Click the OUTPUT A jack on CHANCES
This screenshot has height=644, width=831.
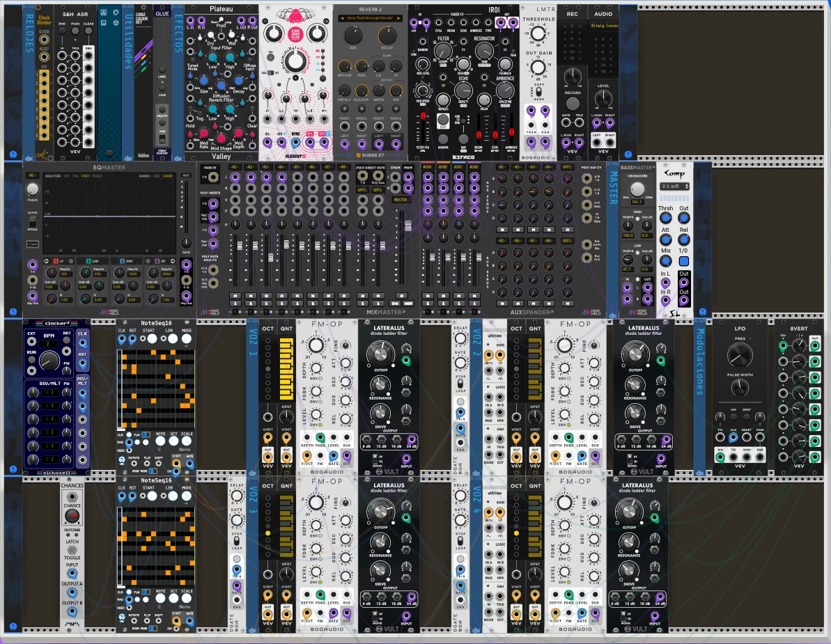(72, 593)
